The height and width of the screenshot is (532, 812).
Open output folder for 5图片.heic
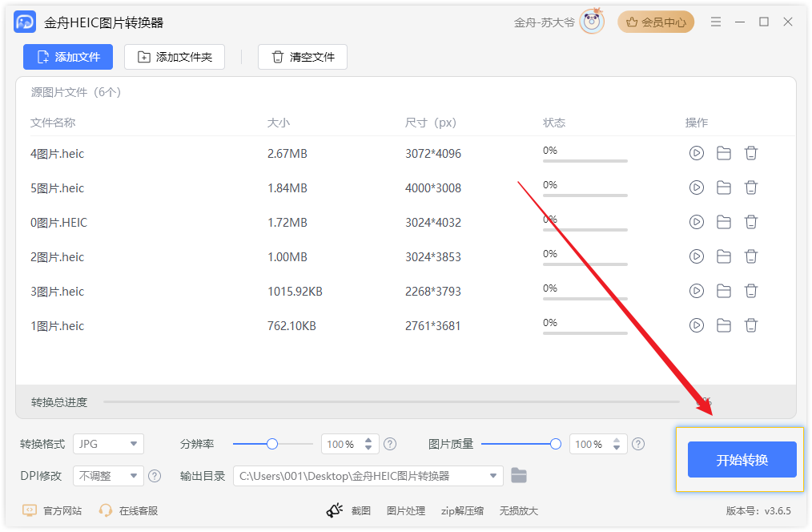[724, 187]
